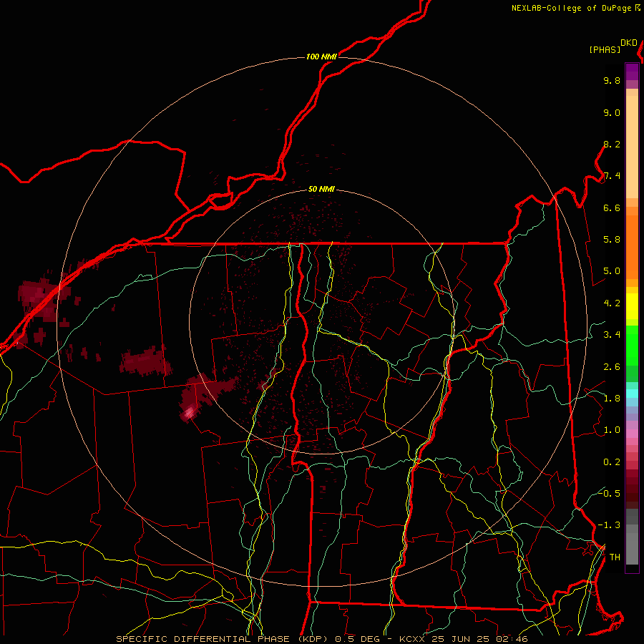Click the 6.6 scale value
Viewport: 644px width, 644px height.
pos(612,208)
